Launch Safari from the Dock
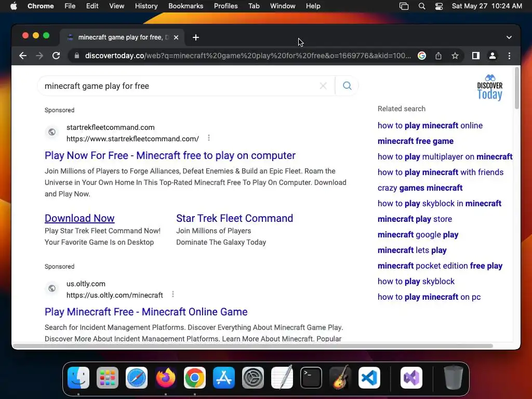The image size is (532, 399). (137, 378)
